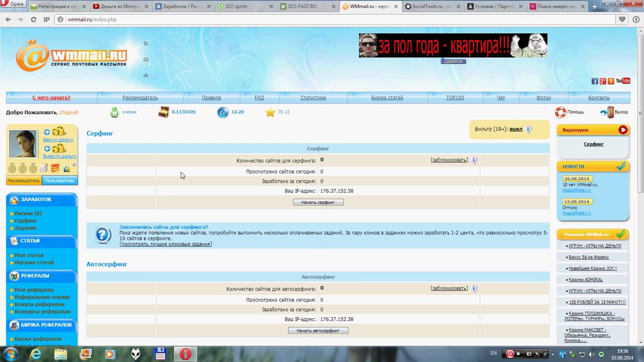Click the С чего начать? link
This screenshot has height=362, width=644.
click(51, 98)
